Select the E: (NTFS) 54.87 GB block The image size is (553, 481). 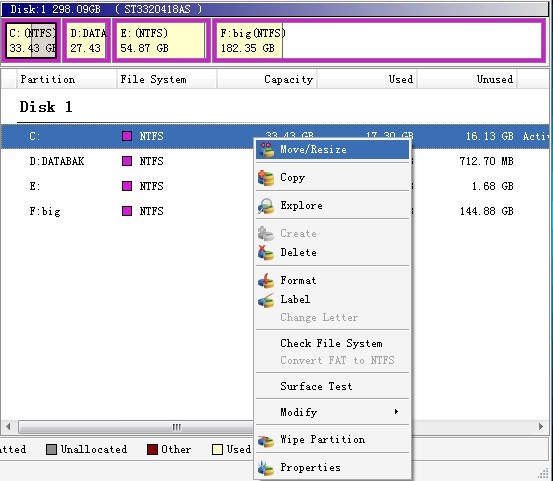(x=161, y=41)
